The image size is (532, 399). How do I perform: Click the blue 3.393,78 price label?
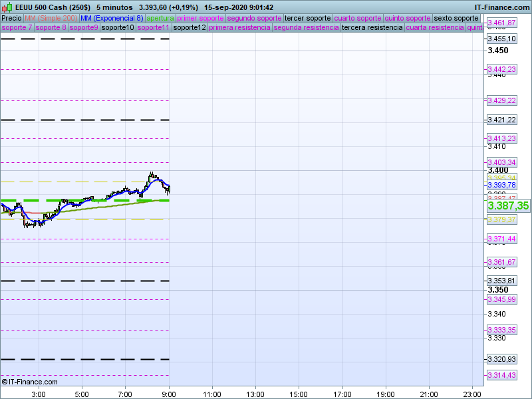[501, 185]
